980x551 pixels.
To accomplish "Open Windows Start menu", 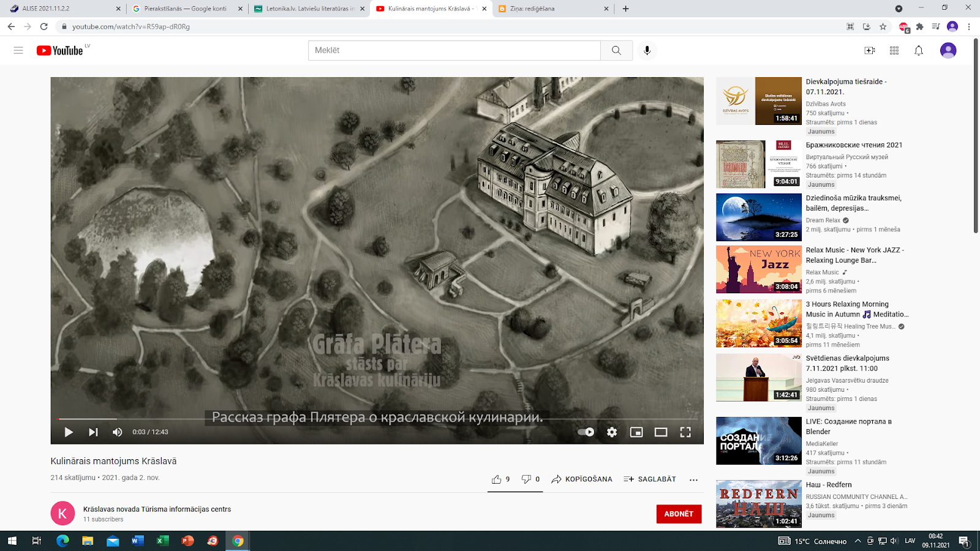I will (12, 541).
